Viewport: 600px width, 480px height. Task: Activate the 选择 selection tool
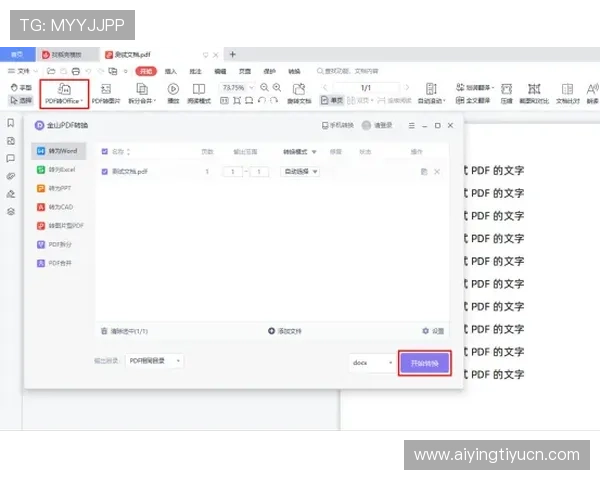[21, 100]
